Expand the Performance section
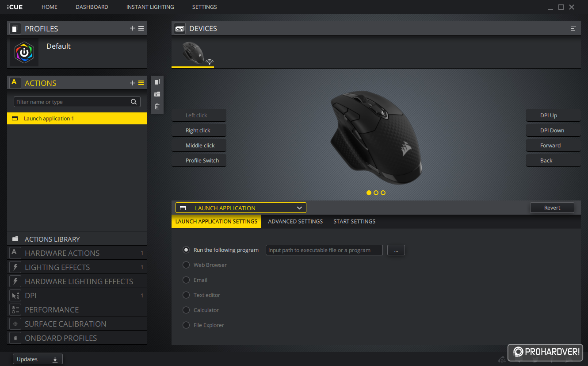 click(x=77, y=310)
